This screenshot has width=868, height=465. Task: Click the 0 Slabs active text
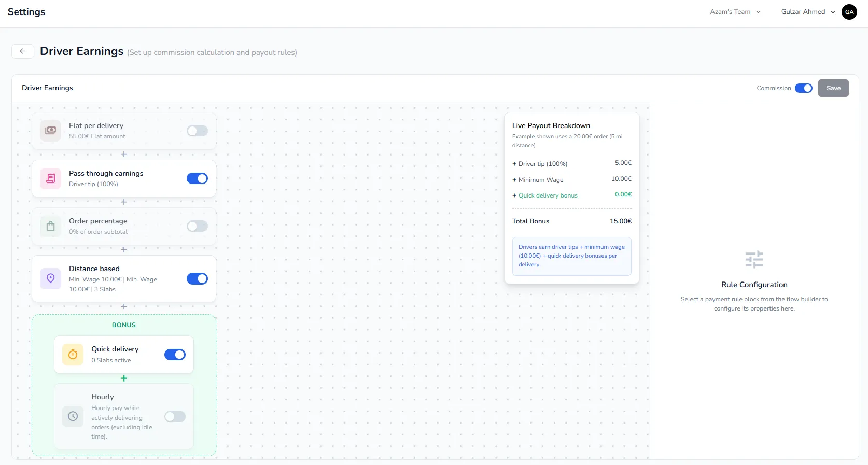[x=111, y=360]
